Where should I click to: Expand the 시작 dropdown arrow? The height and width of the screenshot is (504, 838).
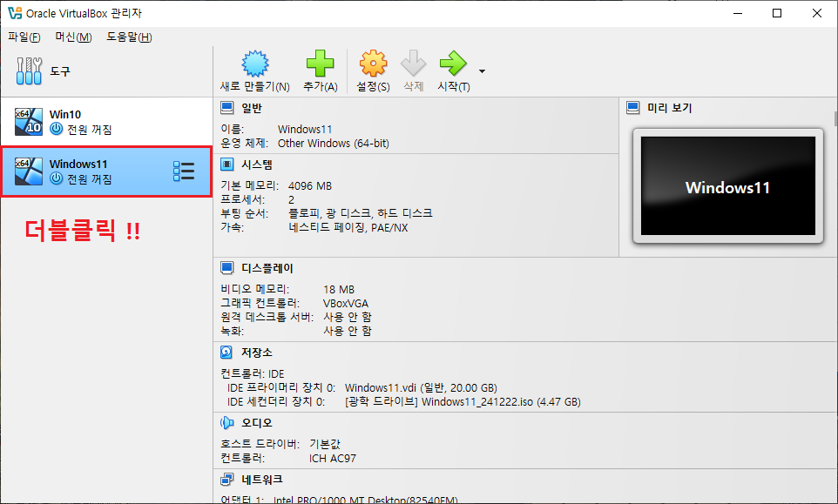(482, 71)
